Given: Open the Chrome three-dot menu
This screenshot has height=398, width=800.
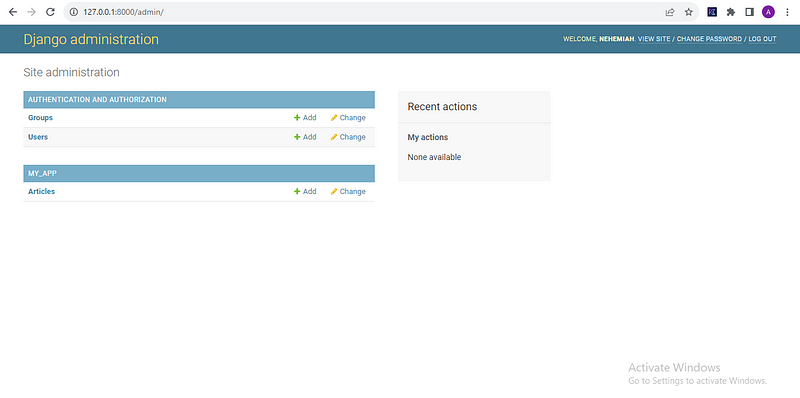Looking at the screenshot, I should pyautogui.click(x=787, y=12).
